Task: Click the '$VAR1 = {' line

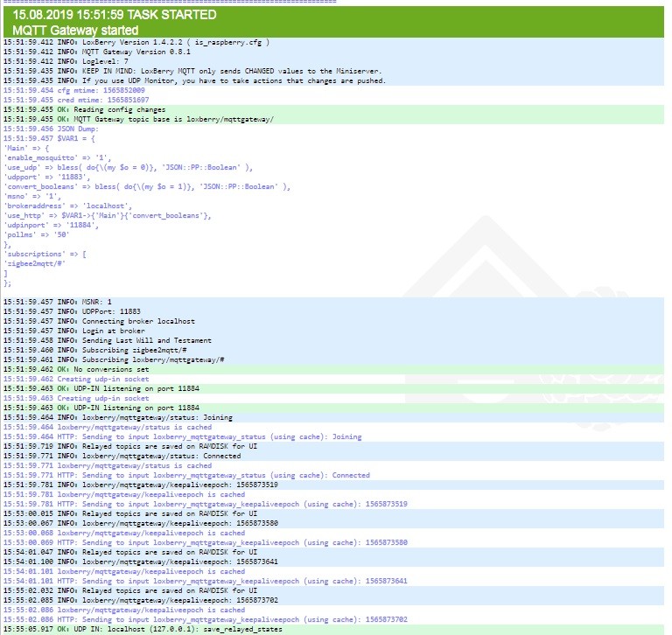Action: pyautogui.click(x=49, y=138)
